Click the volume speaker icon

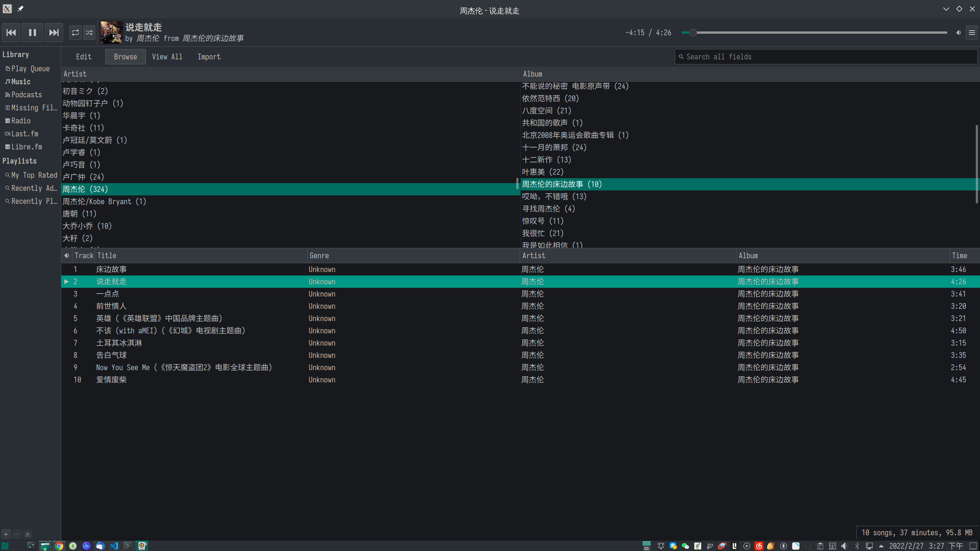coord(958,33)
